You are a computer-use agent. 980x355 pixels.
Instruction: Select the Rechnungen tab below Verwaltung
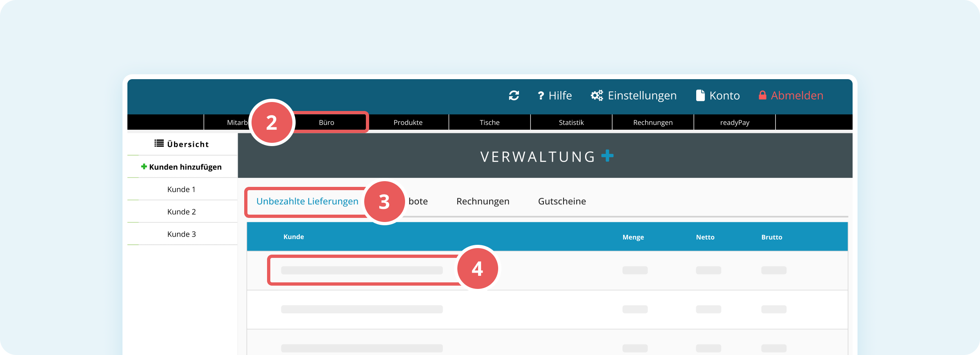click(x=483, y=201)
